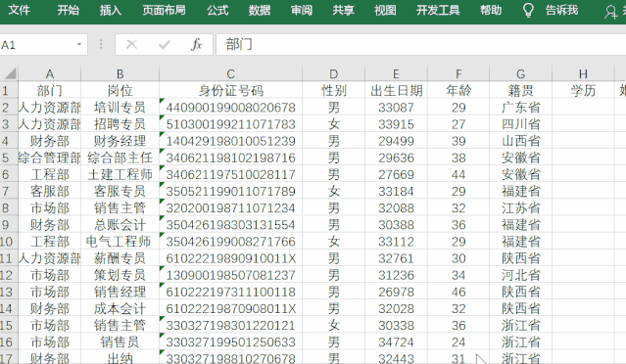Click age cell with 46
The image size is (626, 364).
pyautogui.click(x=458, y=292)
